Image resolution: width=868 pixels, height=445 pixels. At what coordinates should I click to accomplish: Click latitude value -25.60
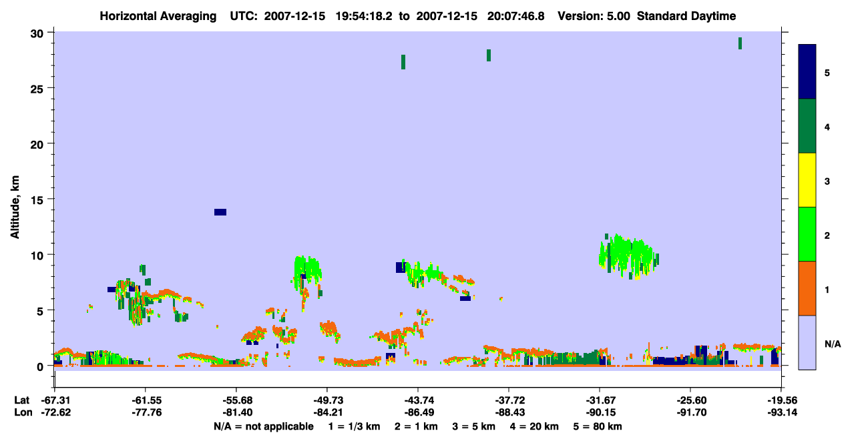pos(690,400)
